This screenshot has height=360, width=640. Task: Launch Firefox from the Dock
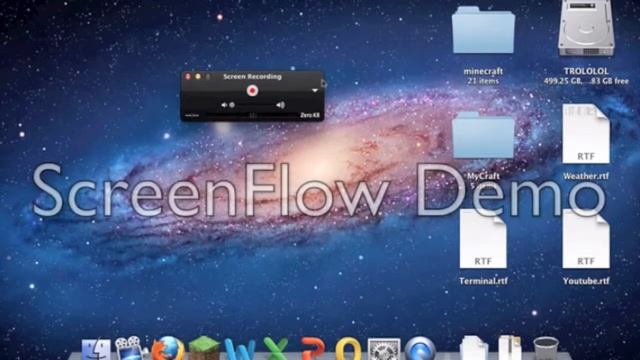(x=168, y=349)
